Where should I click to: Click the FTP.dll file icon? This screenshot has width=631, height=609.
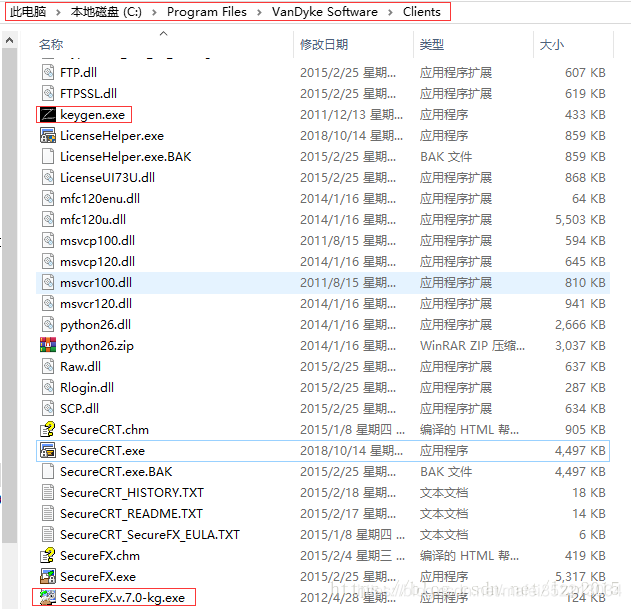point(48,72)
